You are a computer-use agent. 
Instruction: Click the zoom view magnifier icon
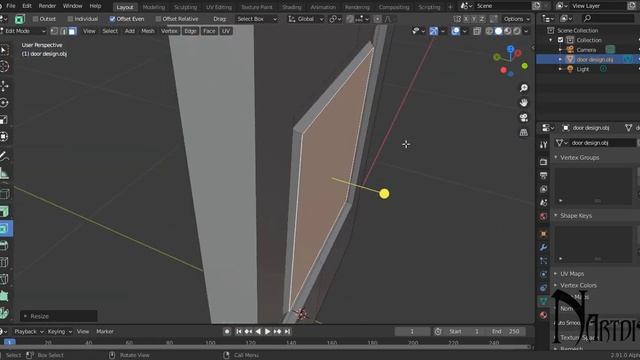(x=524, y=88)
